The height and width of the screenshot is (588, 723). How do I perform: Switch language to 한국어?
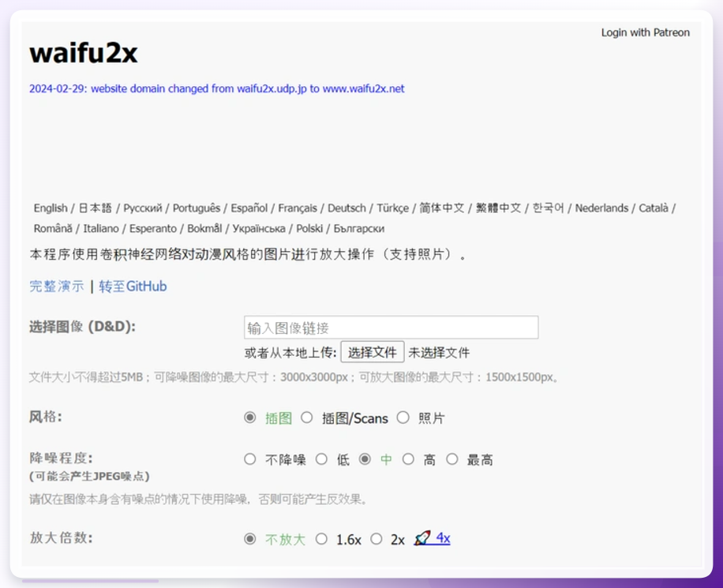click(x=549, y=208)
